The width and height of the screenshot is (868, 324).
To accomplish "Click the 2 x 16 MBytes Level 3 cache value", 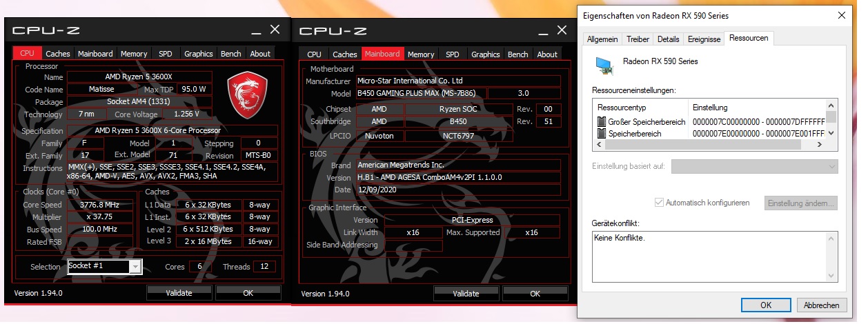I will point(208,241).
